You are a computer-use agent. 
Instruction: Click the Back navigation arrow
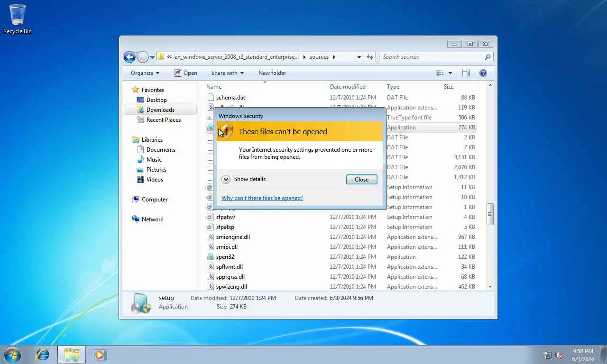click(x=129, y=57)
